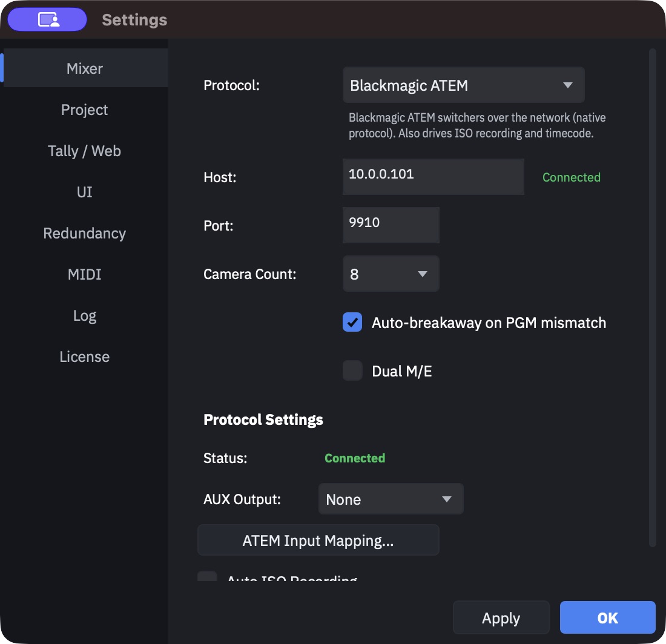
Task: Open the AUX Output dropdown
Action: pyautogui.click(x=391, y=499)
